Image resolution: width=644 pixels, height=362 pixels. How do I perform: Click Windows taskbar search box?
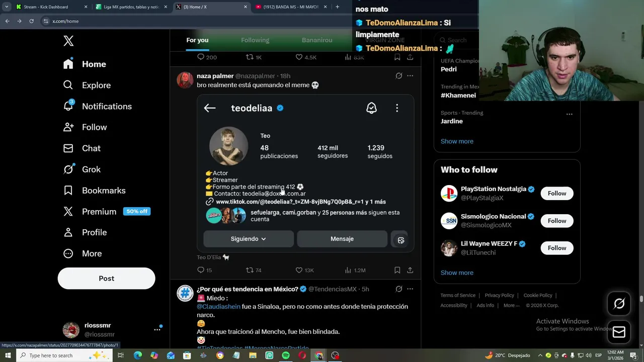tap(64, 355)
